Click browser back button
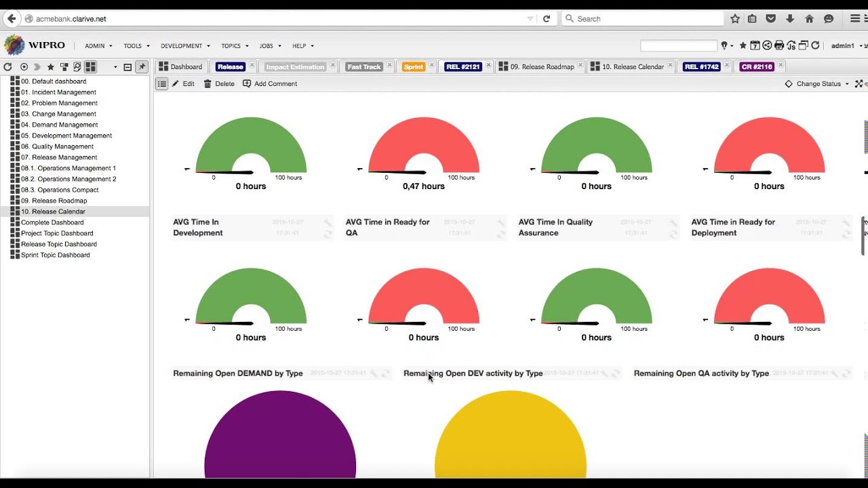This screenshot has width=868, height=488. 11,19
